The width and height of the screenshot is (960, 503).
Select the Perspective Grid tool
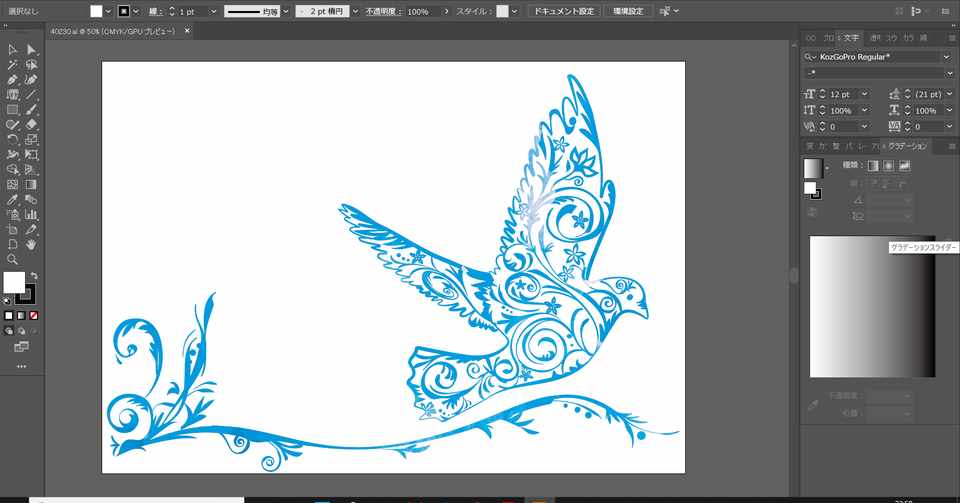(31, 170)
